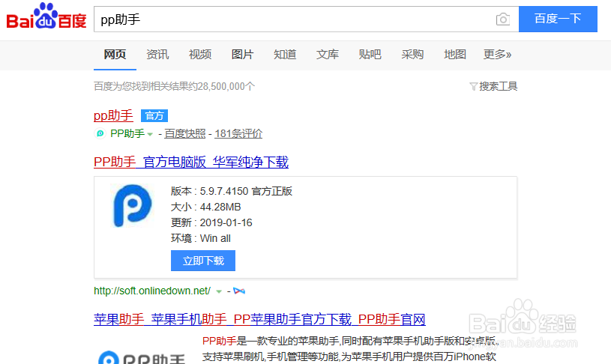Expand dropdown arrow after soft.onlinedown.net URL
The height and width of the screenshot is (364, 611).
coord(219,291)
